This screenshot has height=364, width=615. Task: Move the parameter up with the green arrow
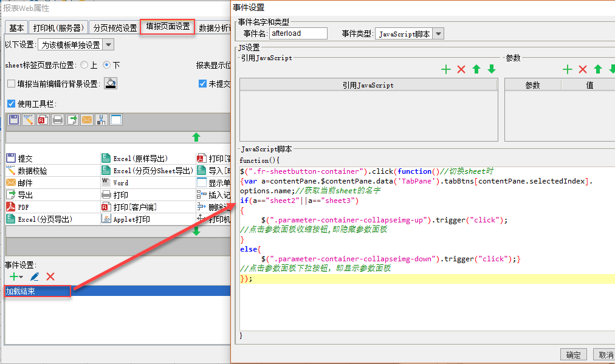pyautogui.click(x=598, y=69)
